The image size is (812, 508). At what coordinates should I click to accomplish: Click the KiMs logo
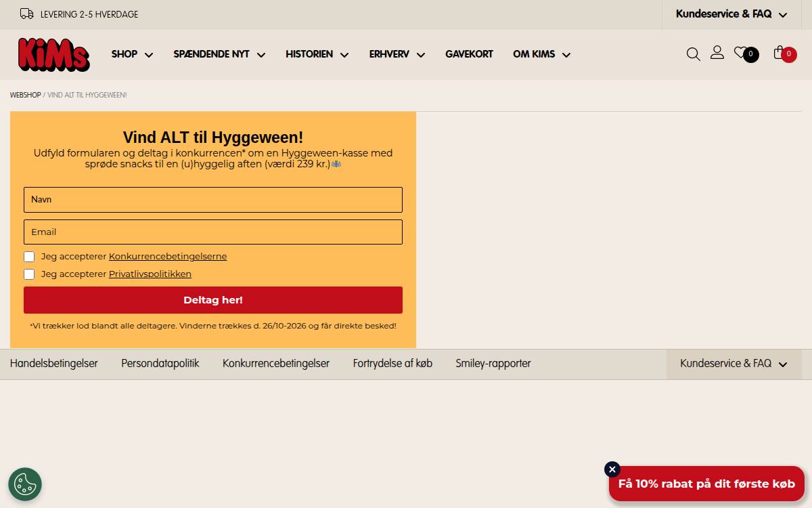54,54
